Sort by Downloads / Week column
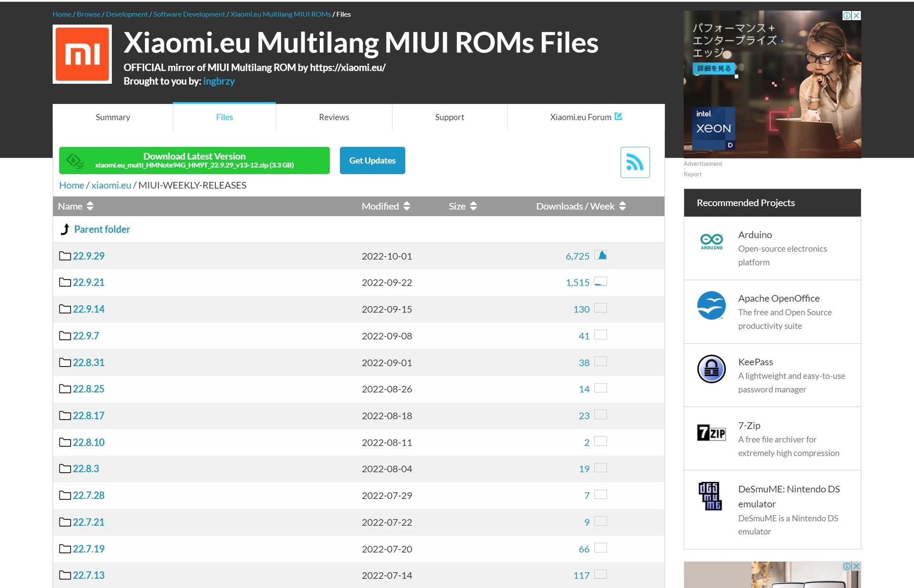The image size is (914, 588). click(x=581, y=206)
